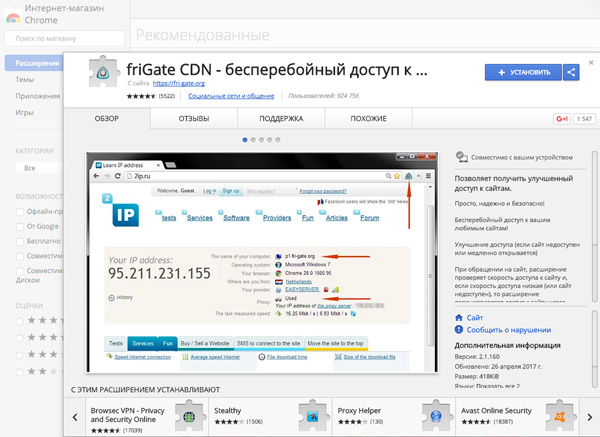The image size is (600, 437).
Task: Click Сообщить о нарушении link
Action: pyautogui.click(x=509, y=330)
